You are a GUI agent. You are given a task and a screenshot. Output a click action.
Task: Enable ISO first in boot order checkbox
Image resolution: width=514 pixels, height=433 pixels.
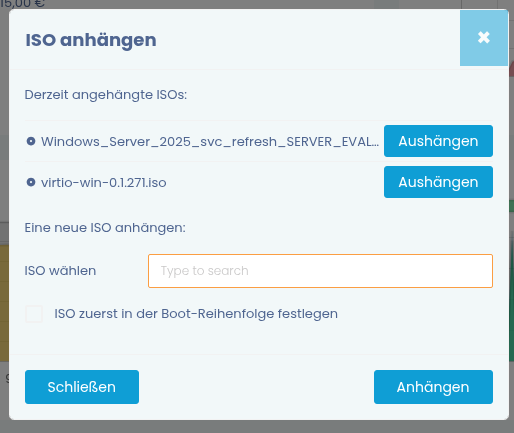click(34, 314)
